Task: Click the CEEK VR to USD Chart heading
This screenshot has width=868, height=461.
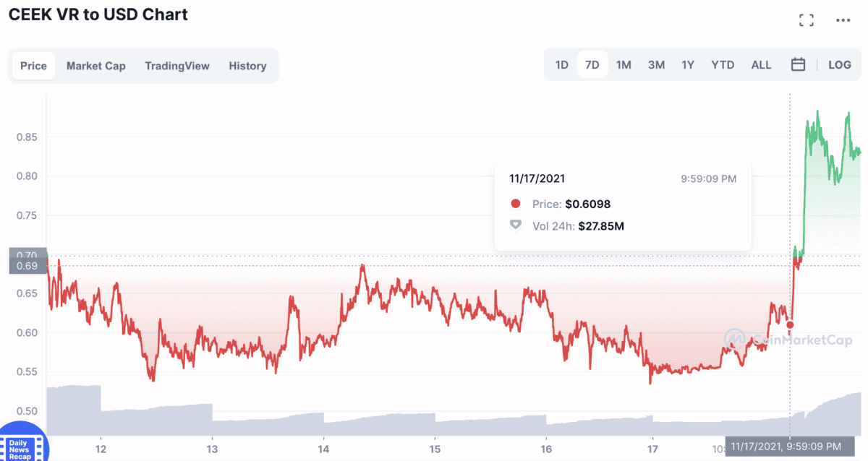Action: tap(98, 14)
